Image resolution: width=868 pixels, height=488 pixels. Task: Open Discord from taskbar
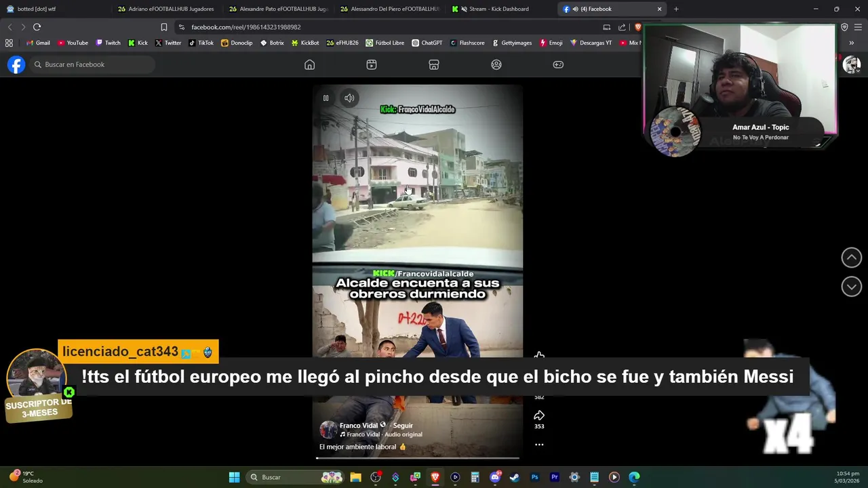(x=495, y=477)
